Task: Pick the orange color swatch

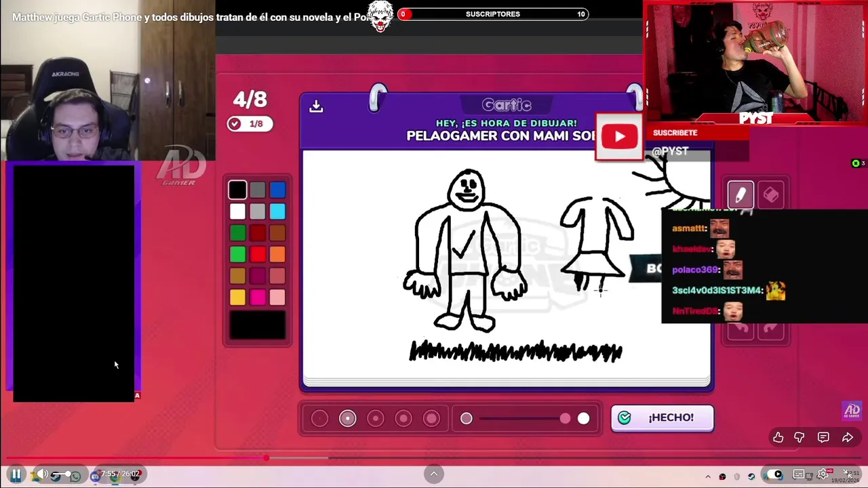Action: pyautogui.click(x=277, y=255)
